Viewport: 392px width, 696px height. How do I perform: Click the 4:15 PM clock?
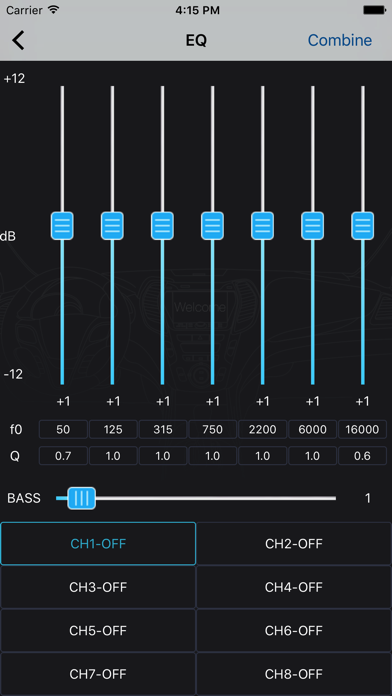(197, 10)
